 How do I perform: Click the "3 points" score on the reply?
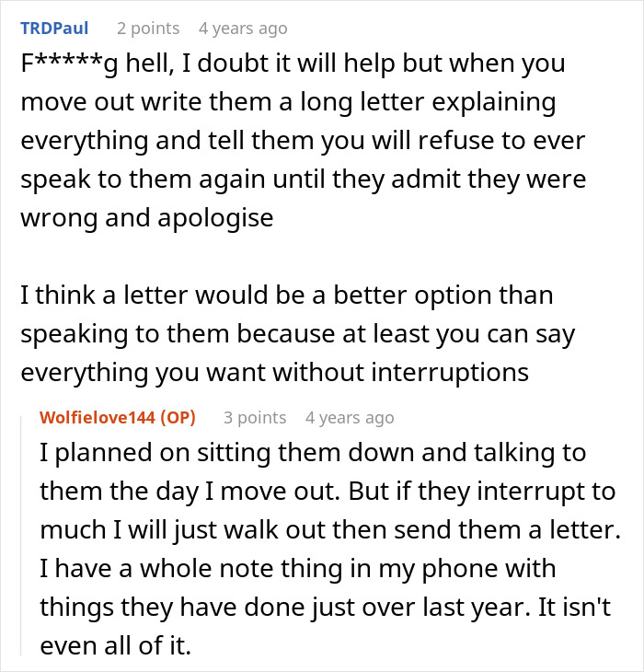pyautogui.click(x=255, y=418)
